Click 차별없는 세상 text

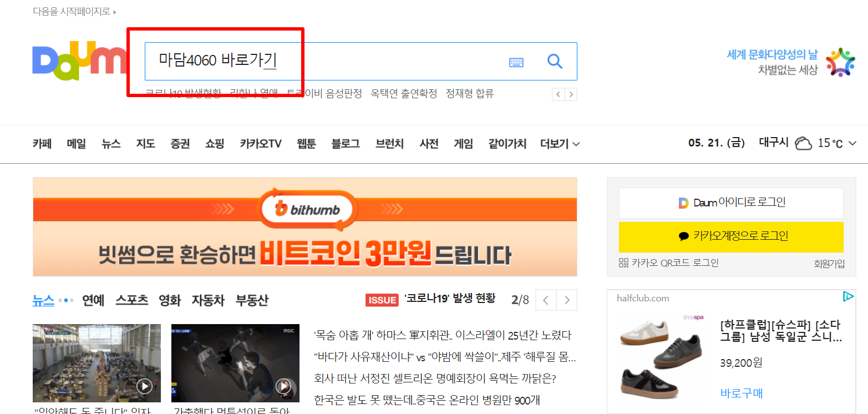(788, 70)
